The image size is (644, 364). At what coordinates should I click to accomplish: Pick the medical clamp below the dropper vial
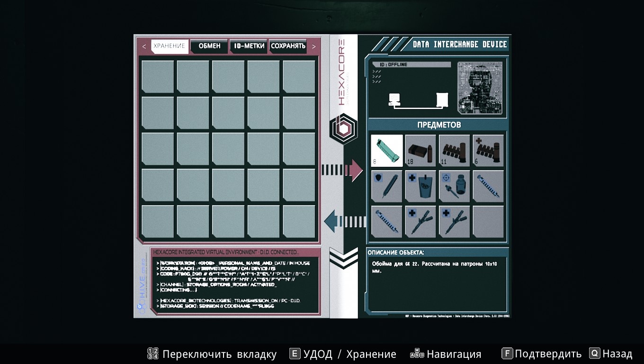pyautogui.click(x=455, y=221)
